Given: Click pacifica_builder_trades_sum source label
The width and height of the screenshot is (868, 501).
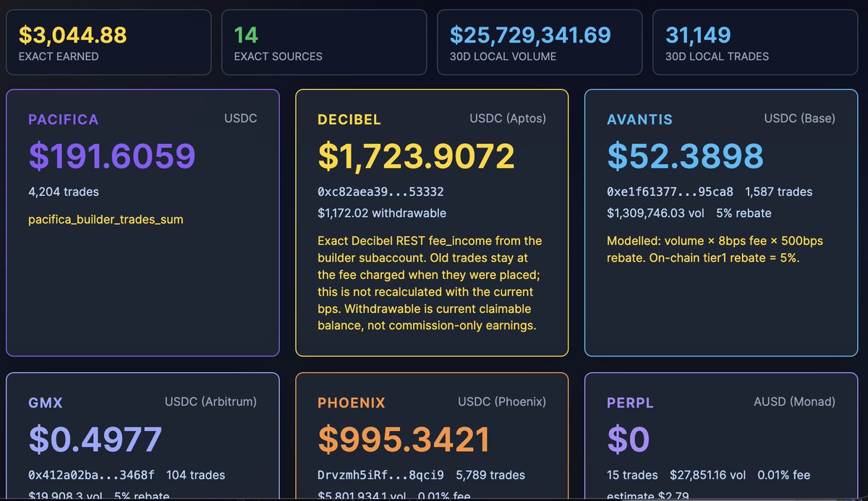Looking at the screenshot, I should click(x=106, y=219).
